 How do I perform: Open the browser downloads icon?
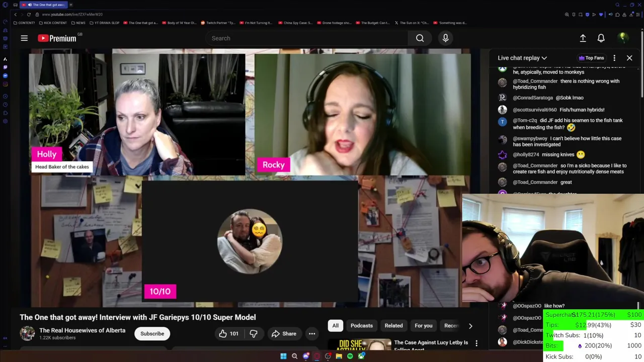(632, 15)
